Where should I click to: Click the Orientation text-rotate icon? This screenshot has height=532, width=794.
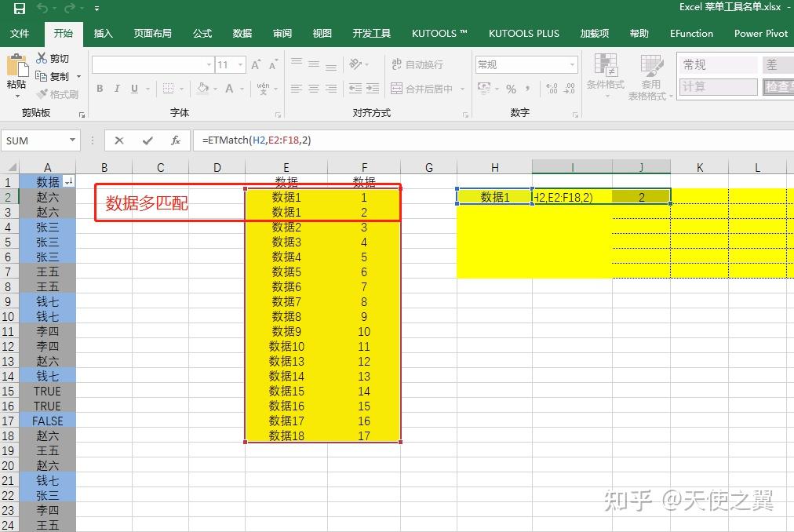point(356,64)
